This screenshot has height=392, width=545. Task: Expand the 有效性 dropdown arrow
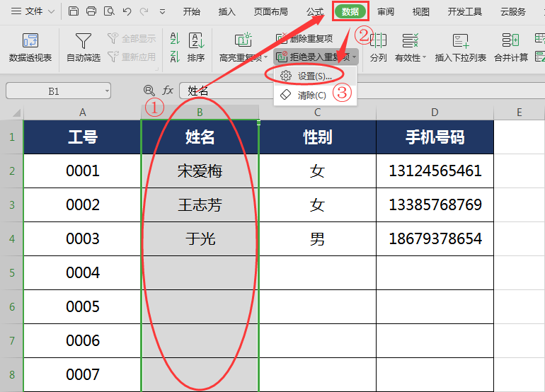425,57
